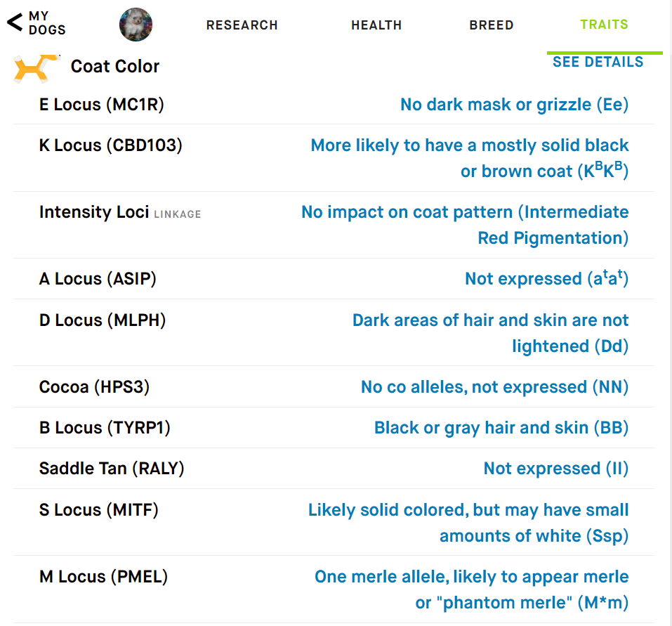672x626 pixels.
Task: Click the My Dogs back label
Action: coord(47,22)
